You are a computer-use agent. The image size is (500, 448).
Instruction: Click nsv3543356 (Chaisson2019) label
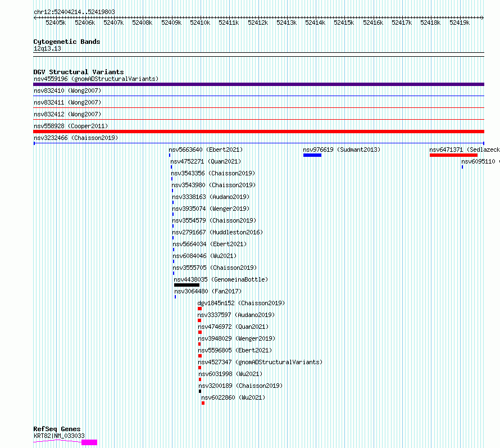tap(213, 173)
